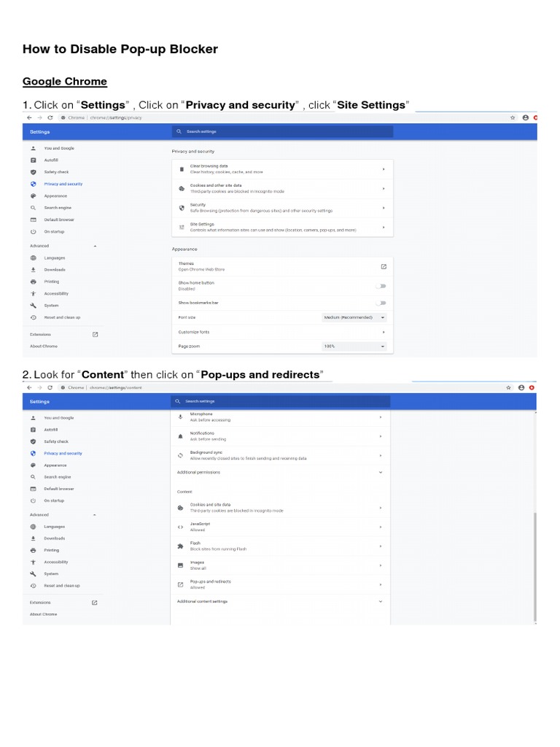The image size is (560, 747).
Task: Turn on the Show bookmarks bar toggle
Action: pos(381,303)
